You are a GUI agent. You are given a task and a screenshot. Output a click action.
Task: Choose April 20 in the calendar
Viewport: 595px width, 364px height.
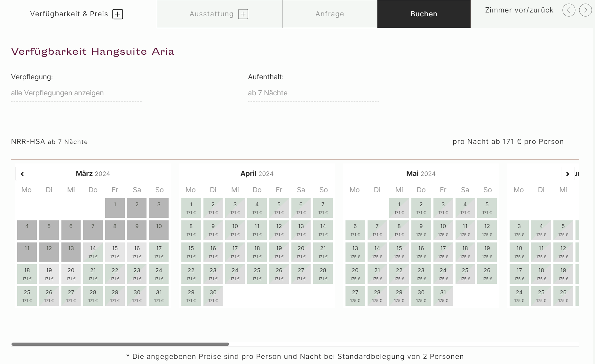[x=301, y=252]
